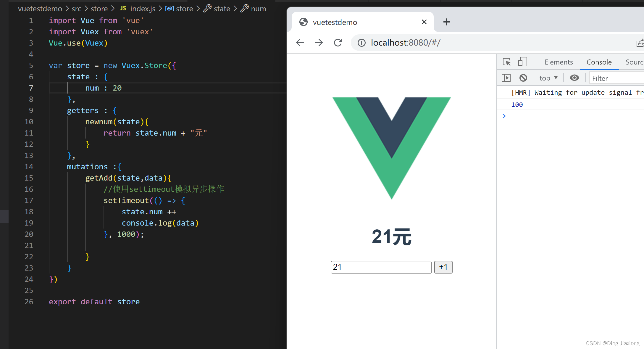644x349 pixels.
Task: Click the input field showing 21
Action: [381, 267]
